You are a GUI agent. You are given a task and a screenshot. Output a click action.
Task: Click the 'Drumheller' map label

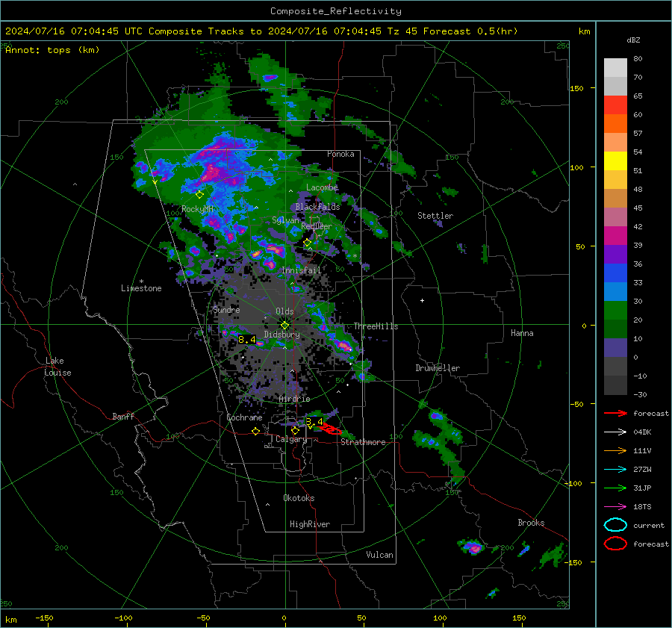pos(438,368)
